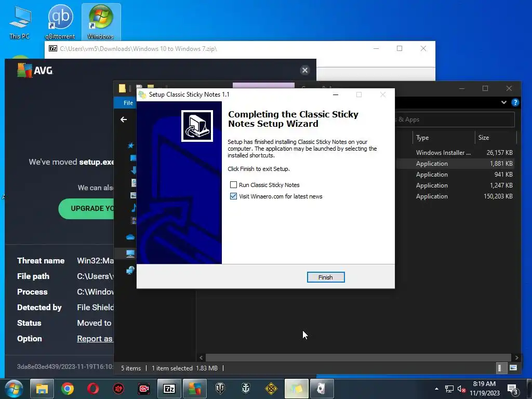Click horizontal scrollbar right arrow in Explorer
This screenshot has height=399, width=532.
[x=516, y=357]
